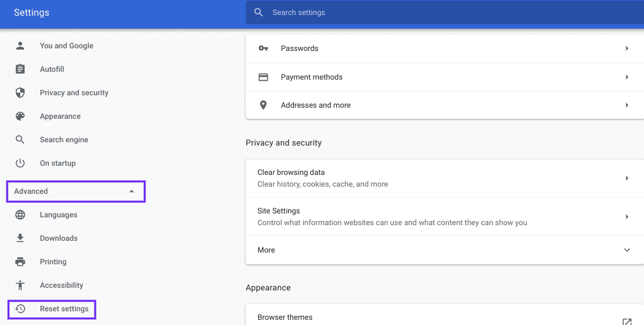The width and height of the screenshot is (644, 325).
Task: Click the On startup power icon
Action: click(20, 163)
